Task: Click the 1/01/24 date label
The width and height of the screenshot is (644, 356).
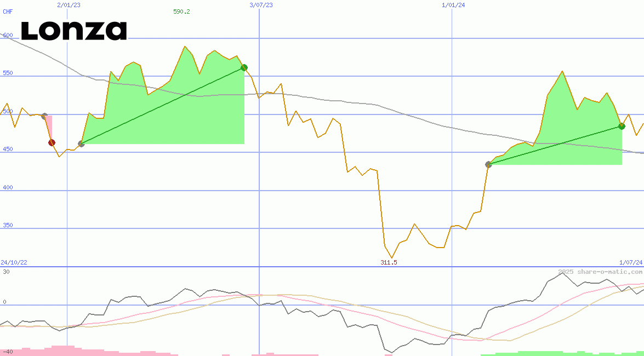Action: pos(453,5)
